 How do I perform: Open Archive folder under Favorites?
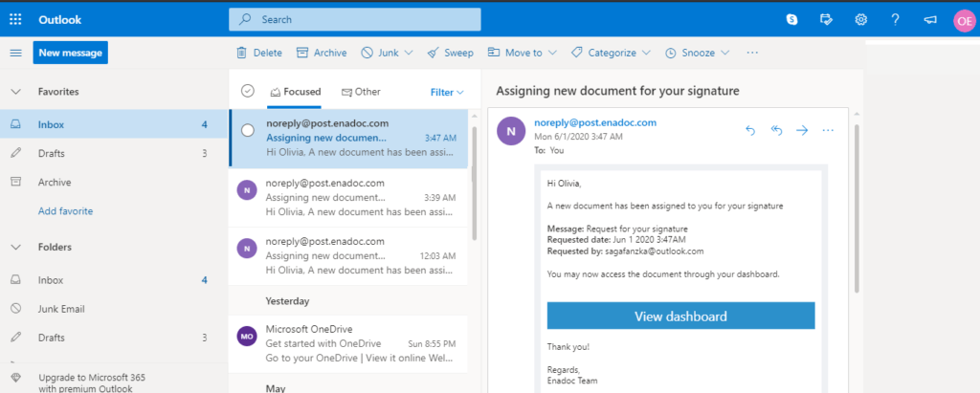click(114, 183)
